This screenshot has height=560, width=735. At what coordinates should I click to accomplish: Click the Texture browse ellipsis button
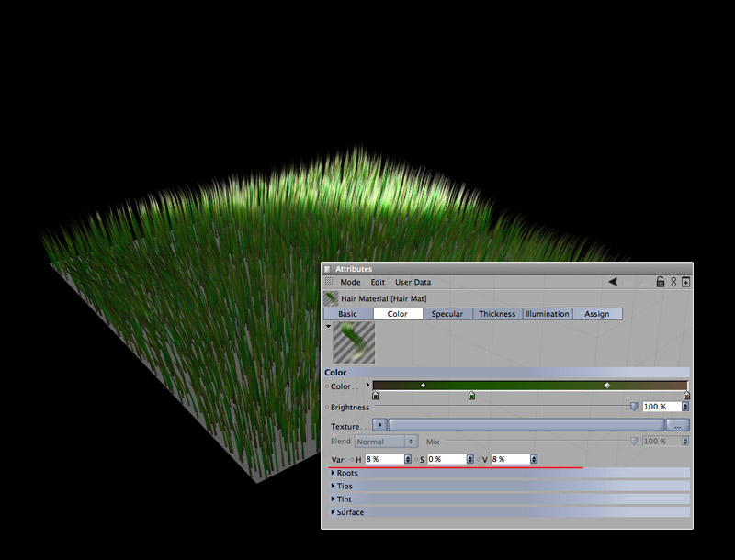tap(677, 426)
